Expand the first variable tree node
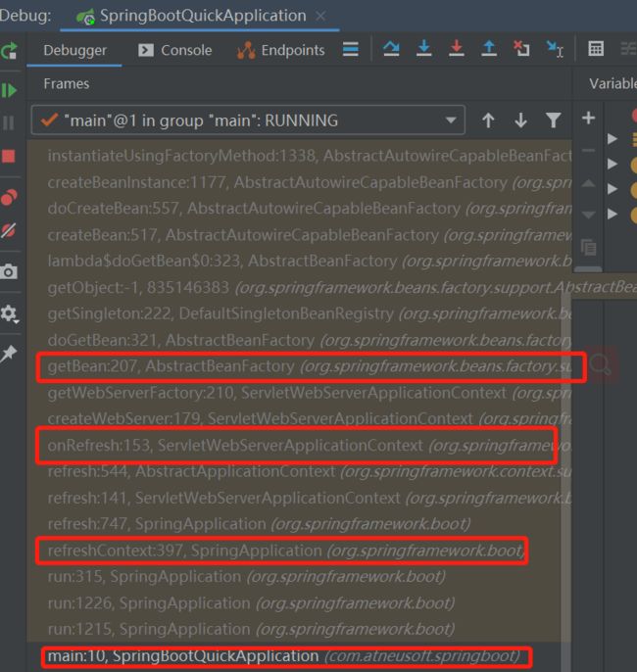 point(612,139)
